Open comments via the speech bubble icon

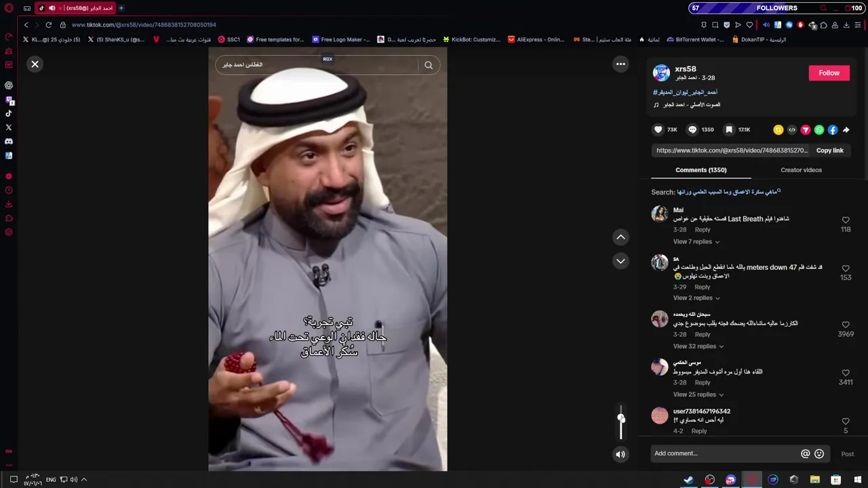[692, 129]
